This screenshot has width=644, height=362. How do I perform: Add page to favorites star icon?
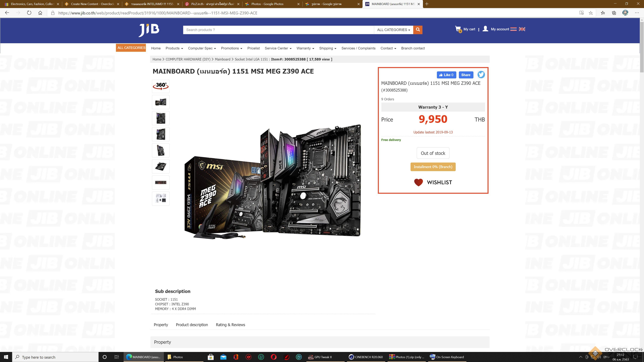591,13
